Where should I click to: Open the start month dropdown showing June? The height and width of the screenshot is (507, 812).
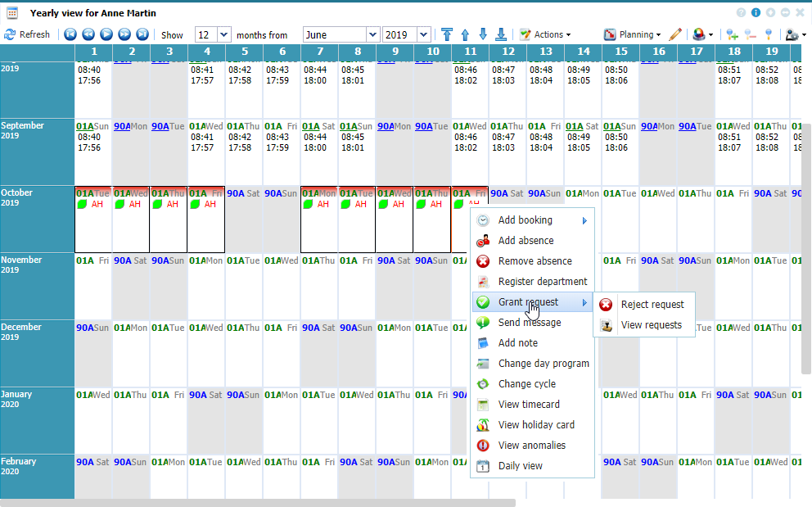[x=372, y=34]
